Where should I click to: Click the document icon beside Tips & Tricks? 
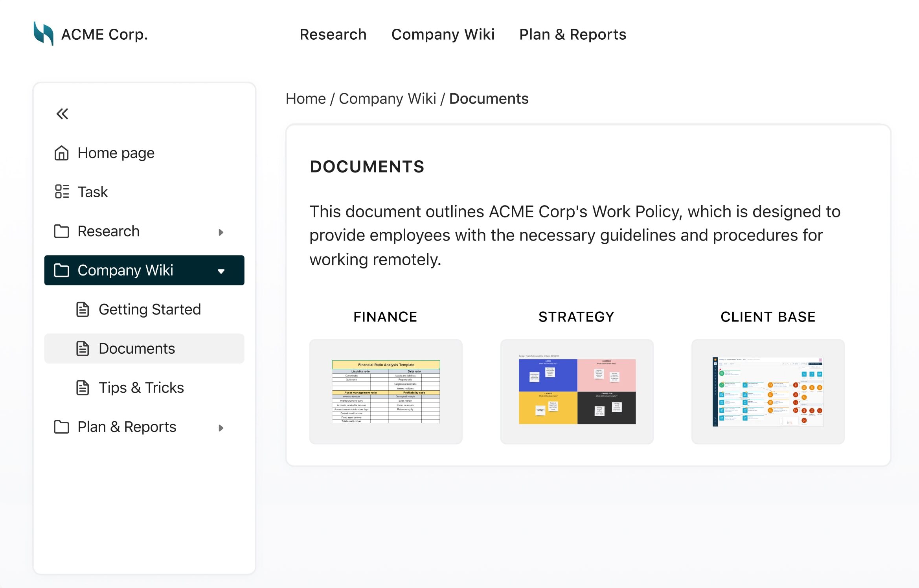click(x=83, y=388)
